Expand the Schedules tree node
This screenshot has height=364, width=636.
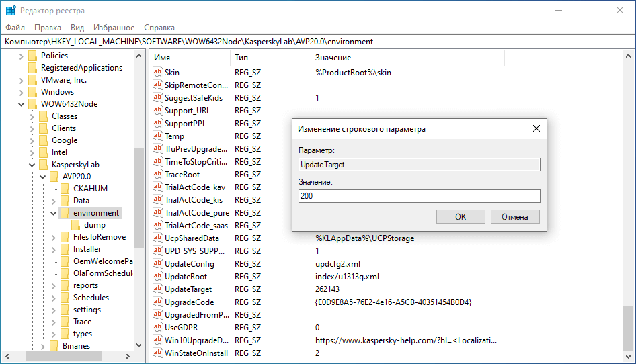54,298
